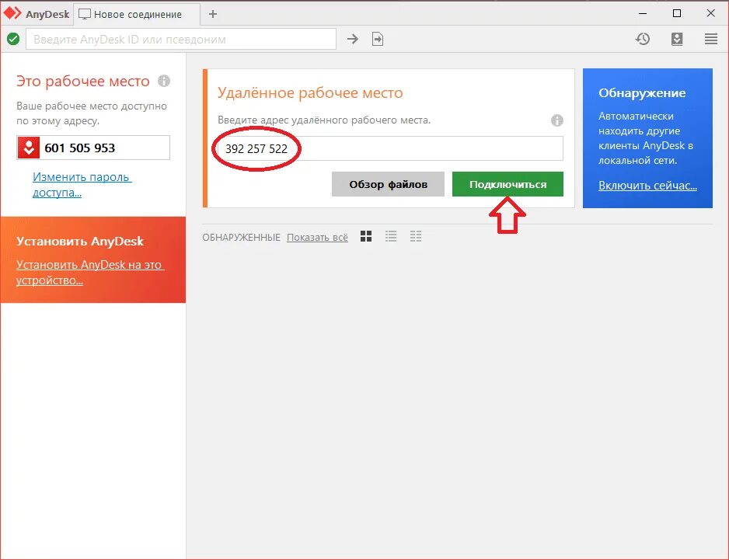The width and height of the screenshot is (729, 560).
Task: Click the remote address field with 392 257 522
Action: click(390, 148)
